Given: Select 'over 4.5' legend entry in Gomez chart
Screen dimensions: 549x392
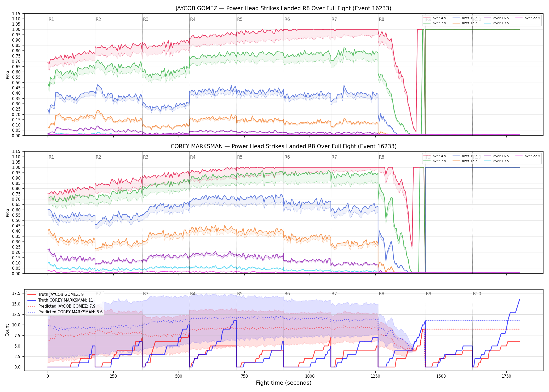Looking at the screenshot, I should tap(434, 18).
